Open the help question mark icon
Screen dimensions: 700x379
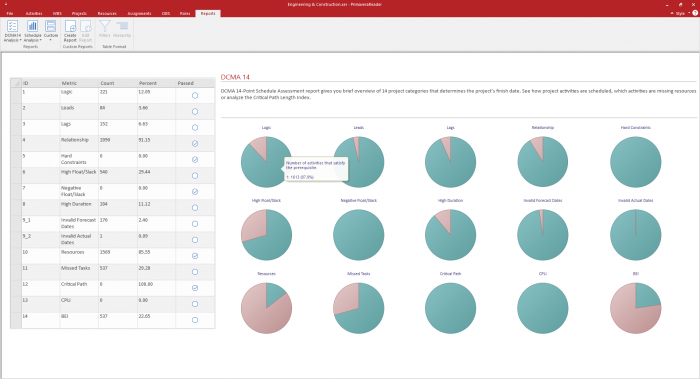pos(695,13)
